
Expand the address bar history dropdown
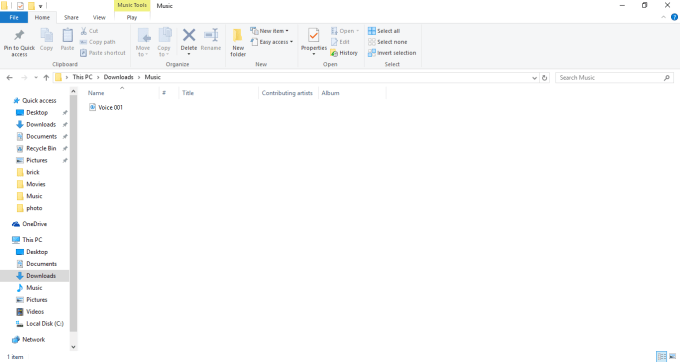[534, 78]
